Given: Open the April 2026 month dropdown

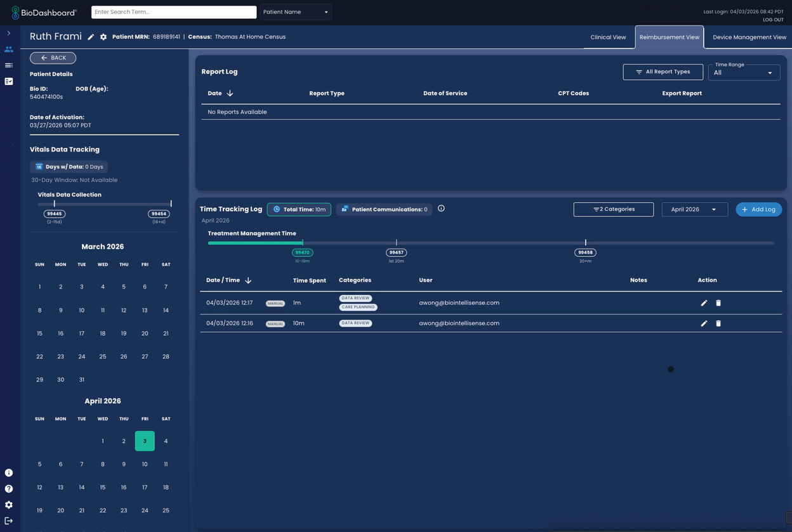Looking at the screenshot, I should coord(694,209).
